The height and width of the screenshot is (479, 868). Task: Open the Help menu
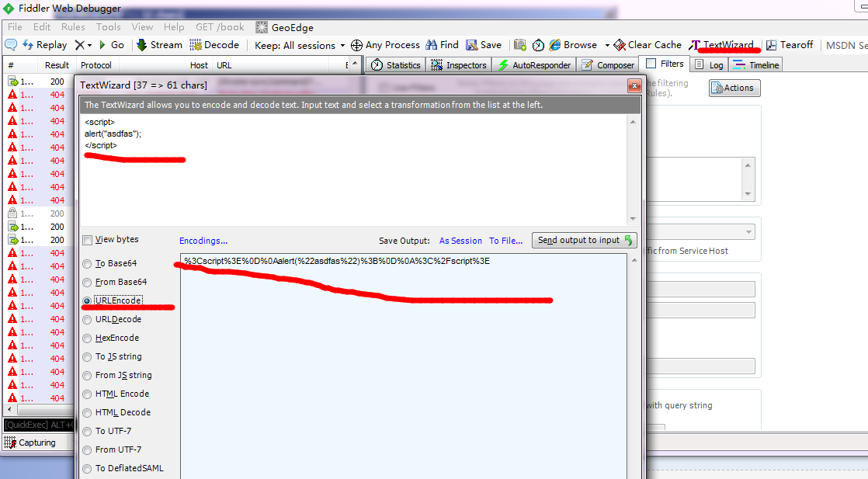[174, 26]
